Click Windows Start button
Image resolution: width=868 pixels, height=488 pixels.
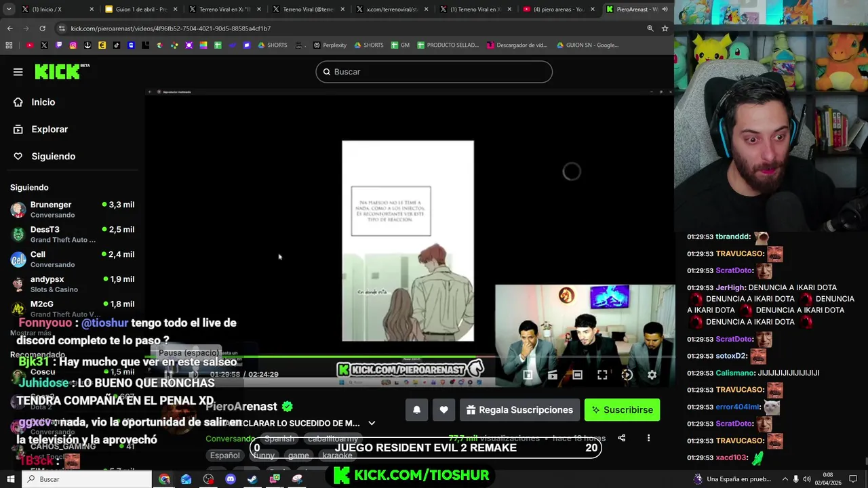tap(11, 479)
